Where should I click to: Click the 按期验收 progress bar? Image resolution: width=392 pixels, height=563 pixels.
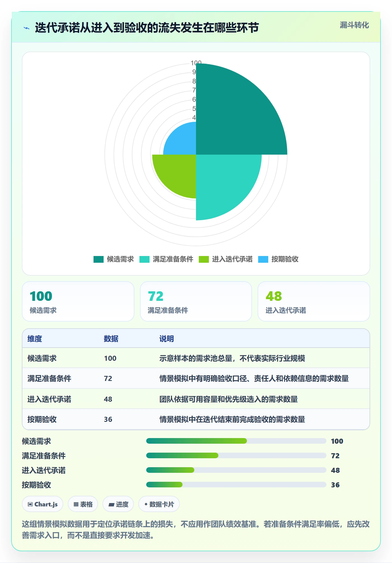pyautogui.click(x=236, y=485)
